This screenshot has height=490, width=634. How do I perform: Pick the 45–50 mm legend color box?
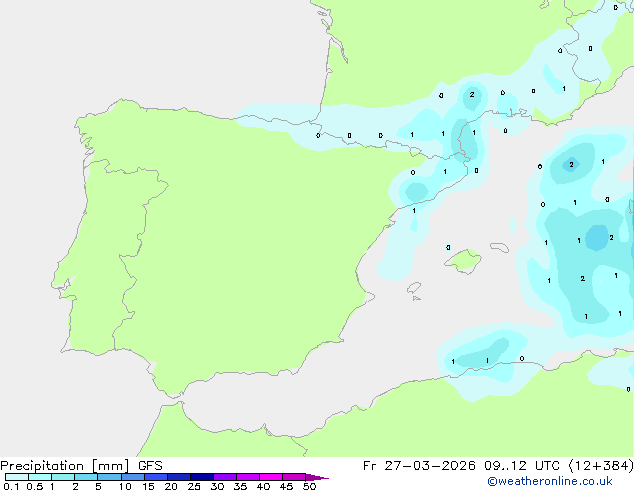(x=294, y=477)
